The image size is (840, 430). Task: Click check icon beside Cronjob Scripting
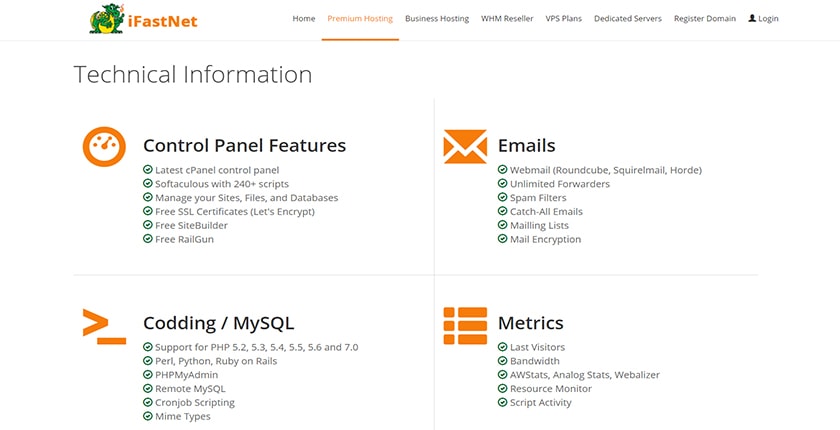(x=148, y=403)
